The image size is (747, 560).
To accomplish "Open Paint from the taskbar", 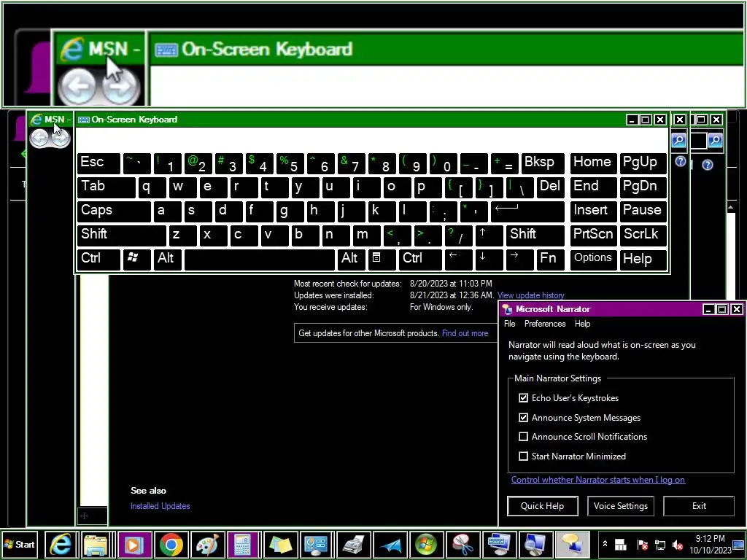I will pos(206,544).
